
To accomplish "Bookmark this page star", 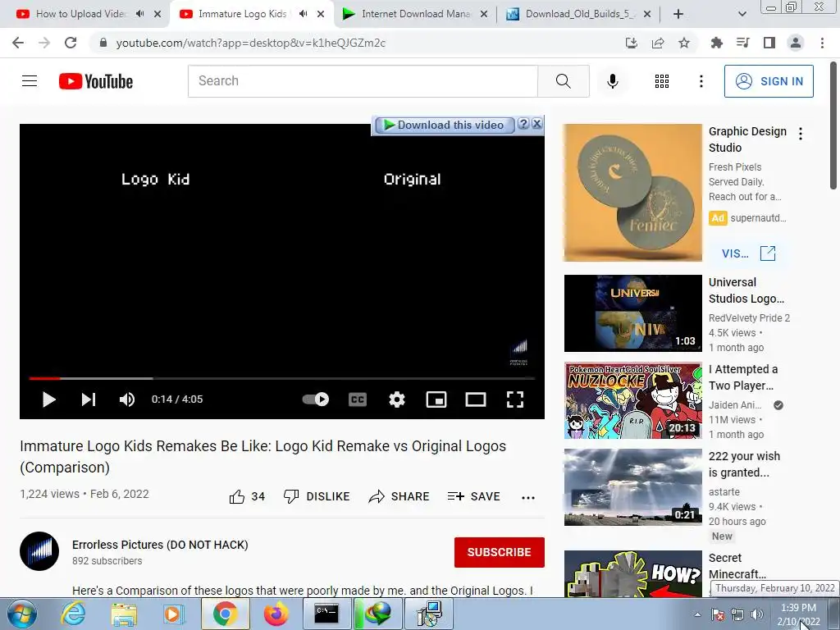I will point(684,43).
